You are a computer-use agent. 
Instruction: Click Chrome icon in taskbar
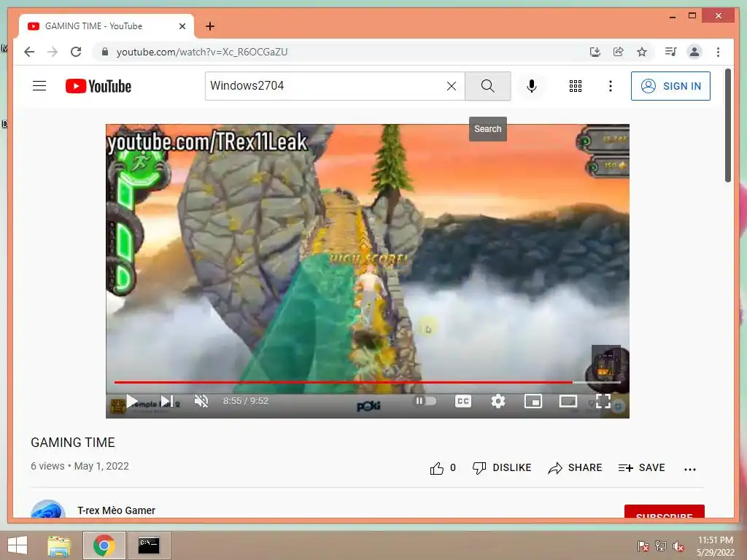(104, 545)
